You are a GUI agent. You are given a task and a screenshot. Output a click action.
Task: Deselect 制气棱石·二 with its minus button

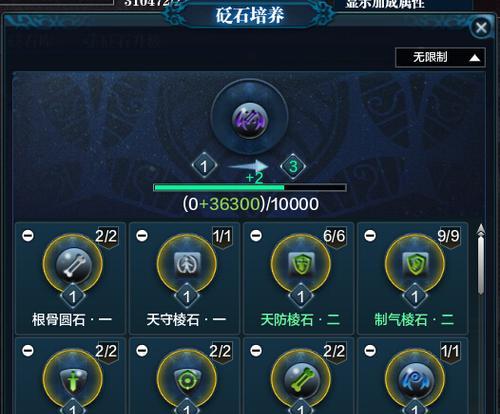click(370, 236)
